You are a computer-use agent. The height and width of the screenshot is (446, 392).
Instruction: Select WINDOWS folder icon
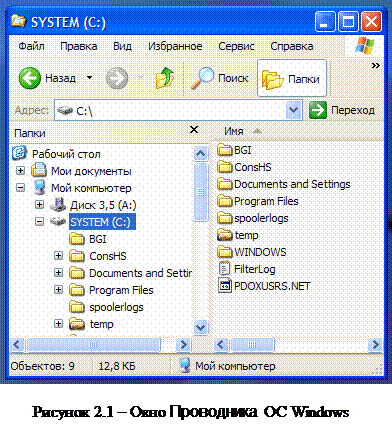tap(225, 252)
